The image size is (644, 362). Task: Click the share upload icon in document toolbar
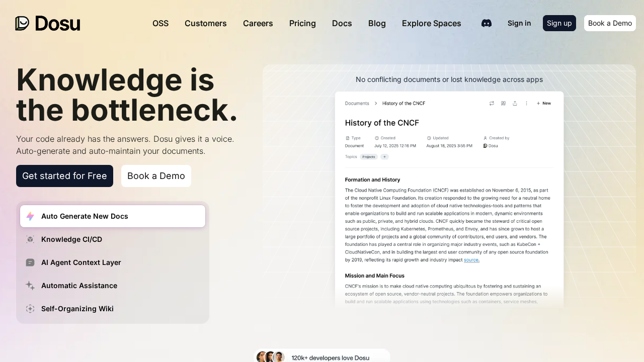[x=515, y=103]
